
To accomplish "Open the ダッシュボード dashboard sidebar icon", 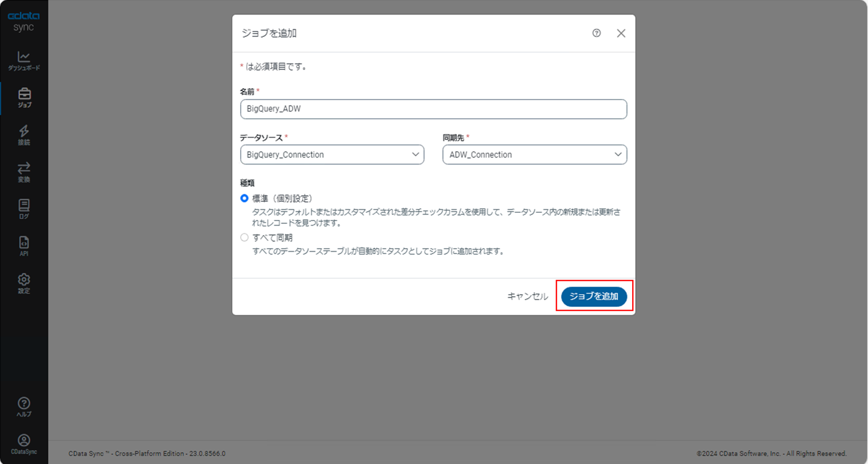I will tap(24, 61).
